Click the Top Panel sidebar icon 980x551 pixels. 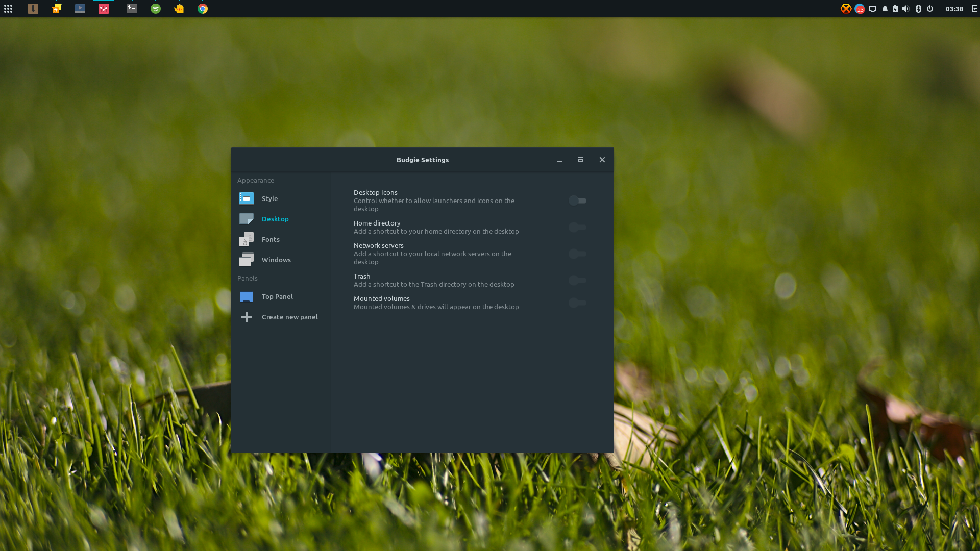[x=247, y=296]
